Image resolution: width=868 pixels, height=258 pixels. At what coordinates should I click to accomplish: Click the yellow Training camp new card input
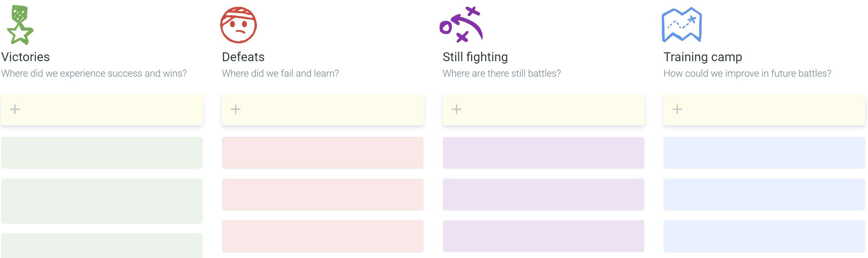click(x=764, y=110)
